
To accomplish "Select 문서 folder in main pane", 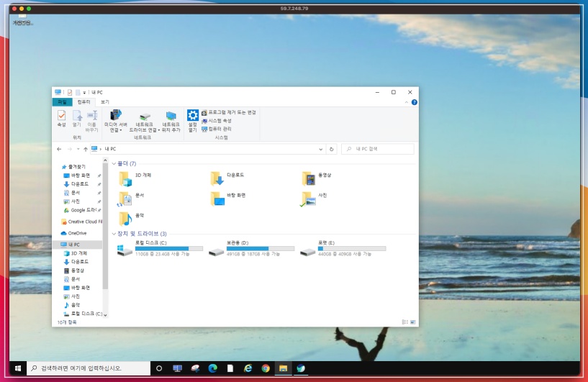I will coord(131,199).
